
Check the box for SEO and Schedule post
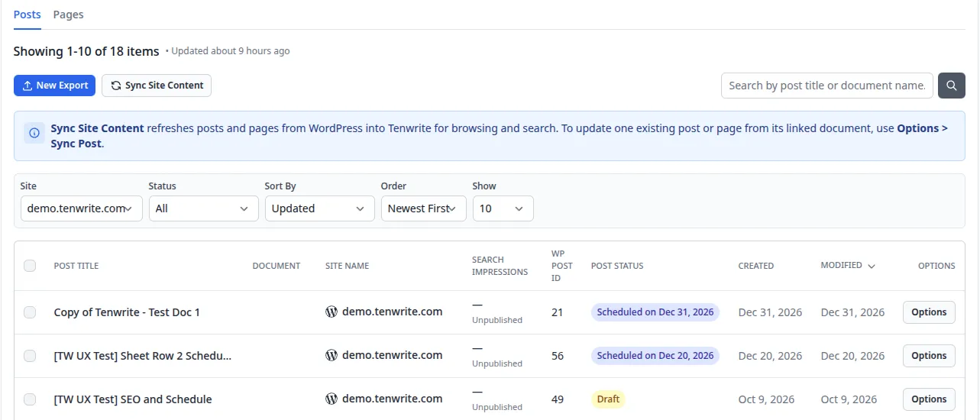pyautogui.click(x=30, y=399)
